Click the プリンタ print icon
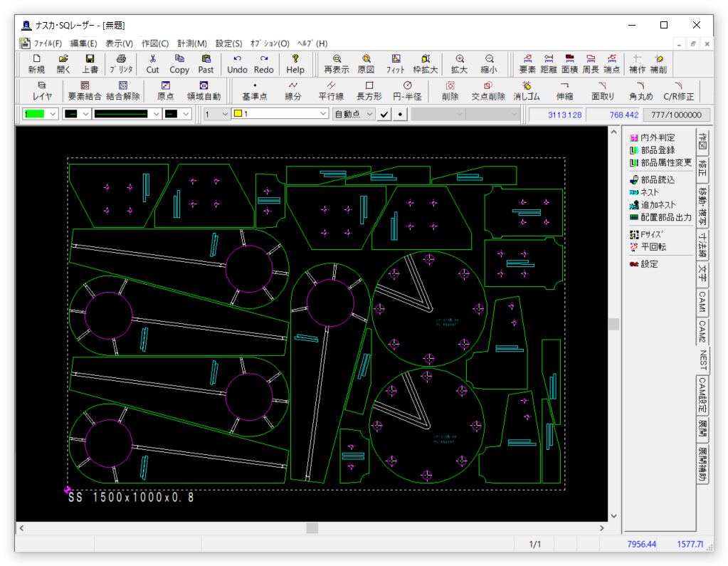Screen dimensions: 728x566 pyautogui.click(x=121, y=63)
